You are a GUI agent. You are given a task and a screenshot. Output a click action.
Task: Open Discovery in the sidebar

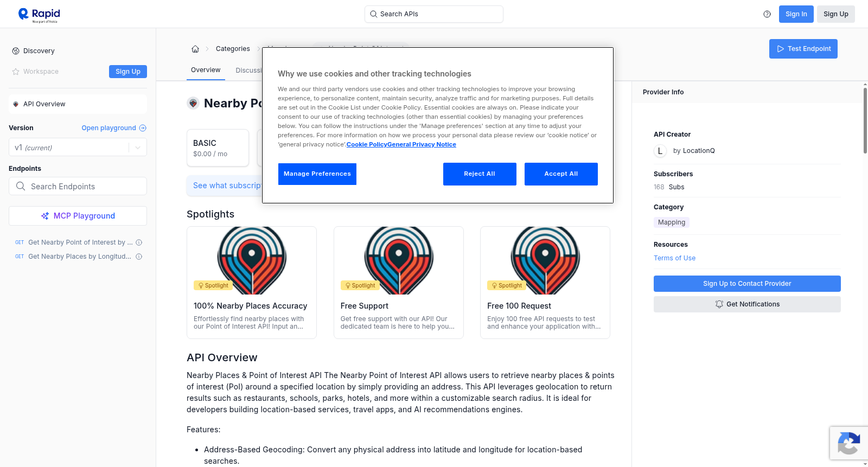(39, 51)
